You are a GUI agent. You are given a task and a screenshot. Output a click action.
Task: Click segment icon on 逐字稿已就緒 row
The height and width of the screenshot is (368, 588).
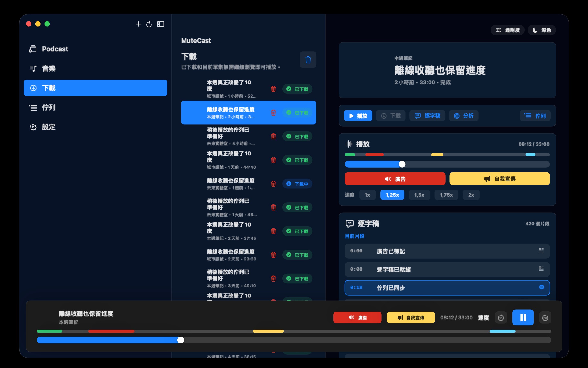[541, 269]
